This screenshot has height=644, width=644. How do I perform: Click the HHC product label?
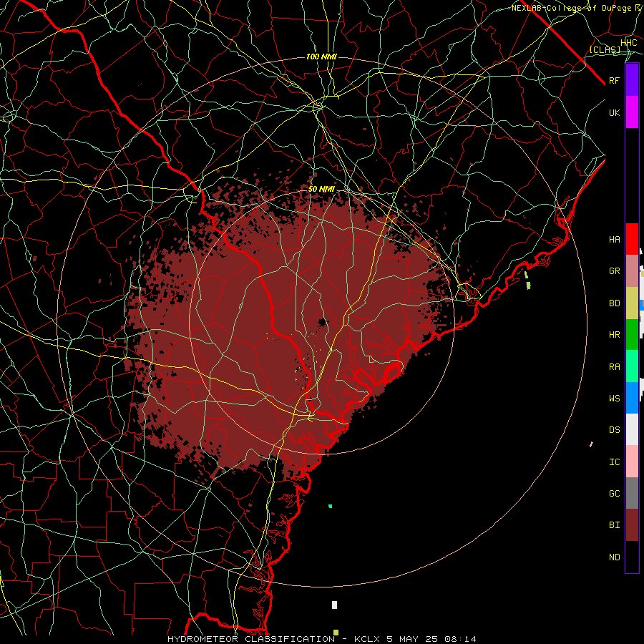point(629,43)
